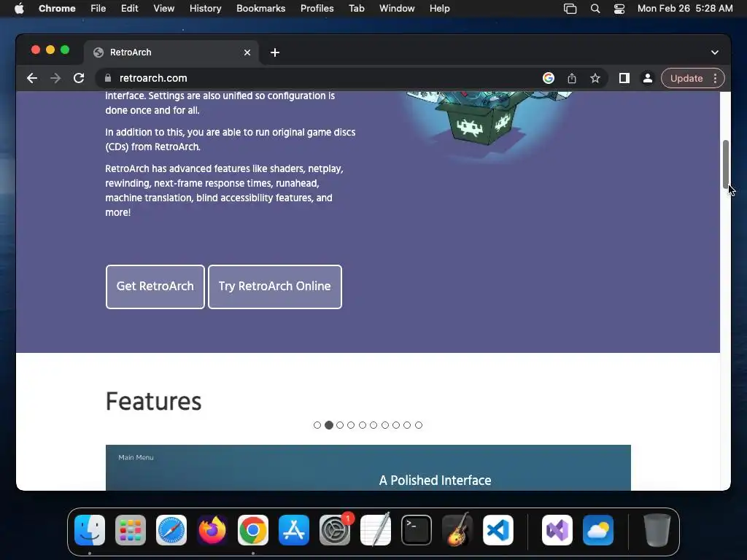Click the Get RetroArch button
The width and height of the screenshot is (747, 560).
[x=155, y=287]
